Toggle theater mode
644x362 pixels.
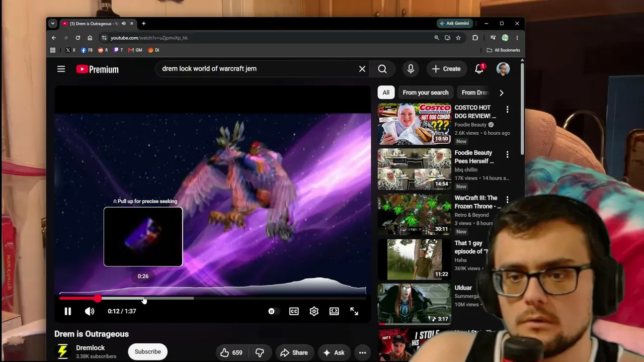[334, 311]
